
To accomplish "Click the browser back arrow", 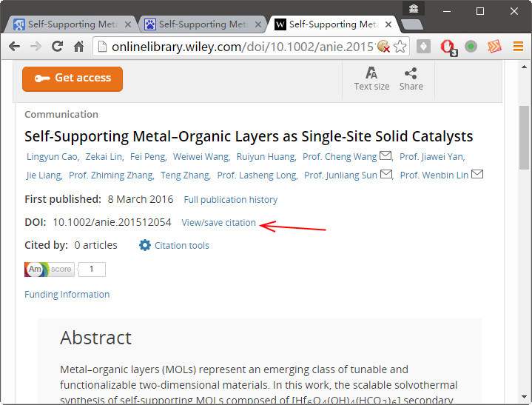I will click(x=14, y=47).
